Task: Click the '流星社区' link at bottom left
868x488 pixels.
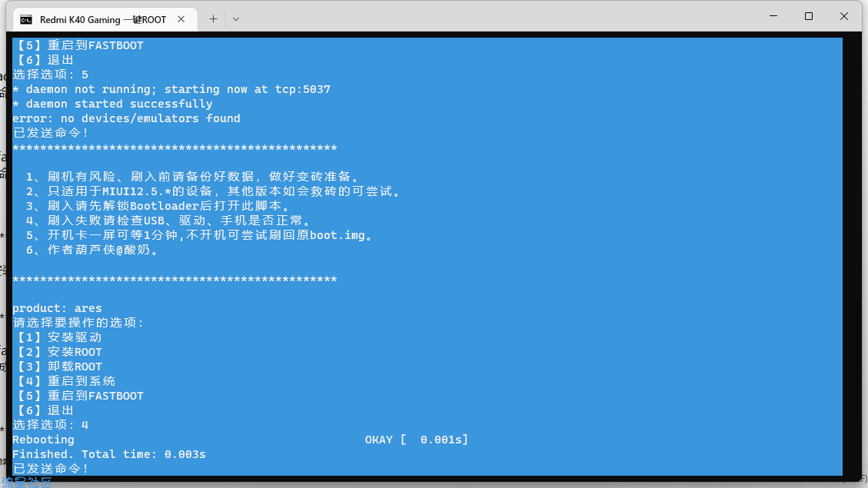Action: 26,483
